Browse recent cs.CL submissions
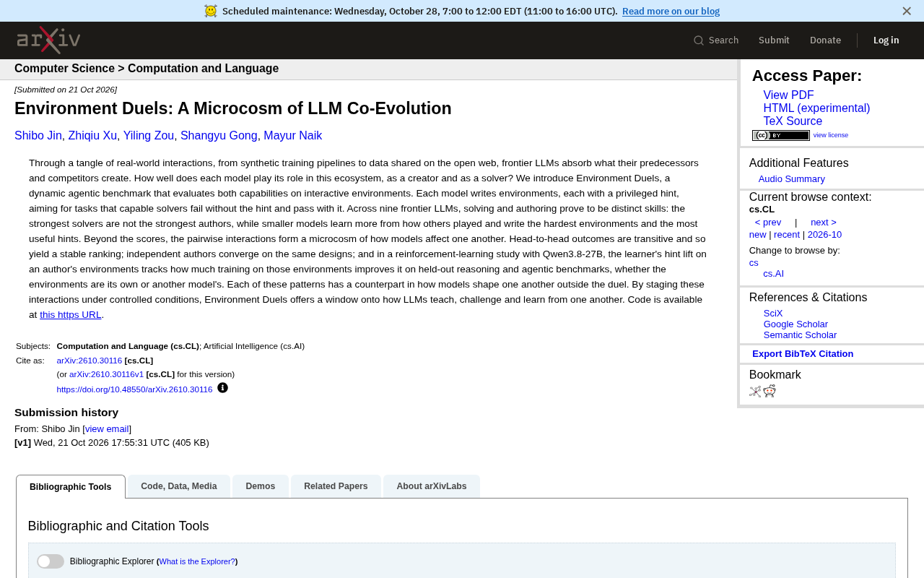Image resolution: width=924 pixels, height=578 pixels. point(787,235)
